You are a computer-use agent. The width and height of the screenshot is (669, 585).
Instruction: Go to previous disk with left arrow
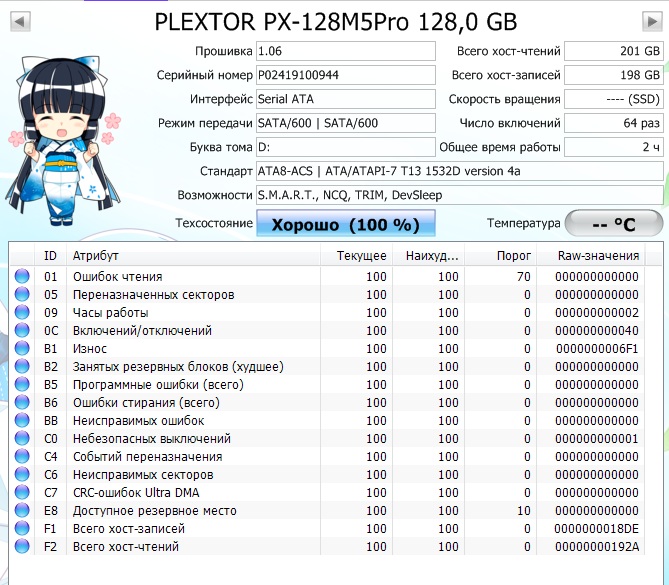tap(20, 21)
